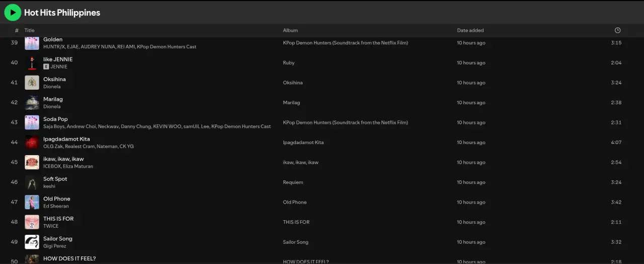Open the Old Phone album link

(x=295, y=202)
